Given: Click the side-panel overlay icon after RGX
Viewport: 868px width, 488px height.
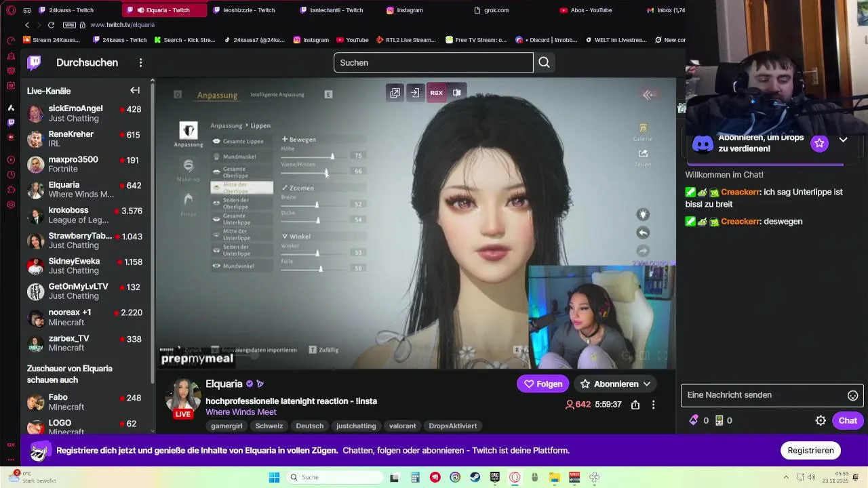Looking at the screenshot, I should pos(457,93).
